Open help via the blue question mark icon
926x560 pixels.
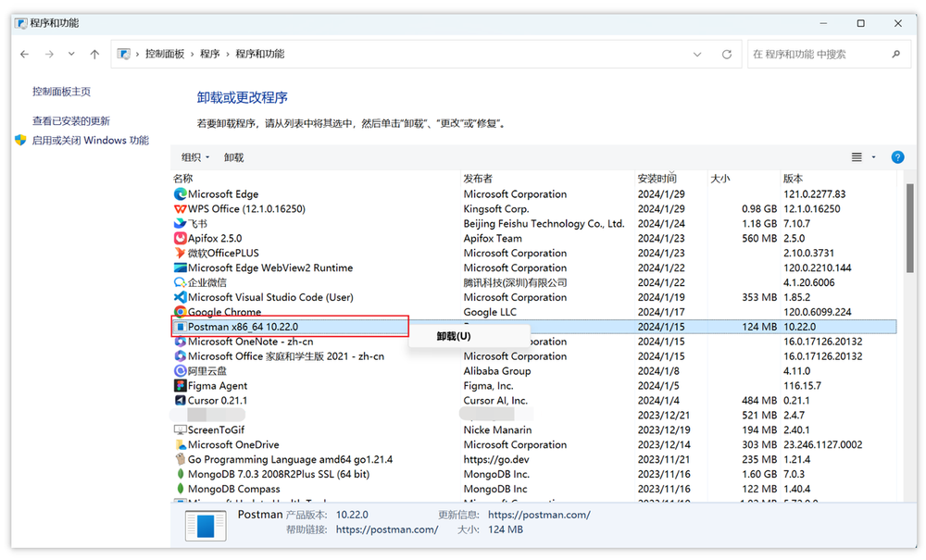tap(897, 156)
